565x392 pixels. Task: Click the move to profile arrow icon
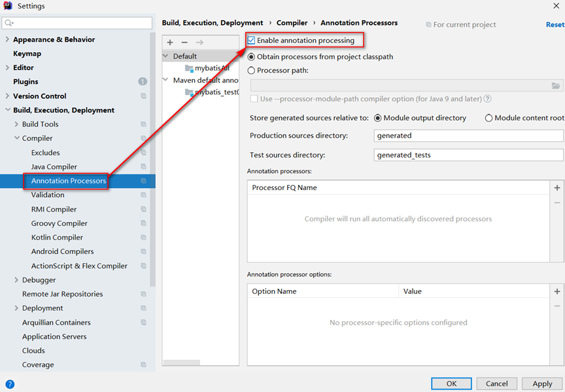tap(199, 42)
